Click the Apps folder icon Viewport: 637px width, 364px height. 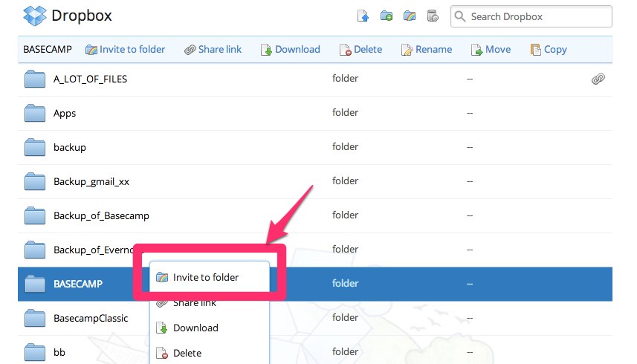34,113
